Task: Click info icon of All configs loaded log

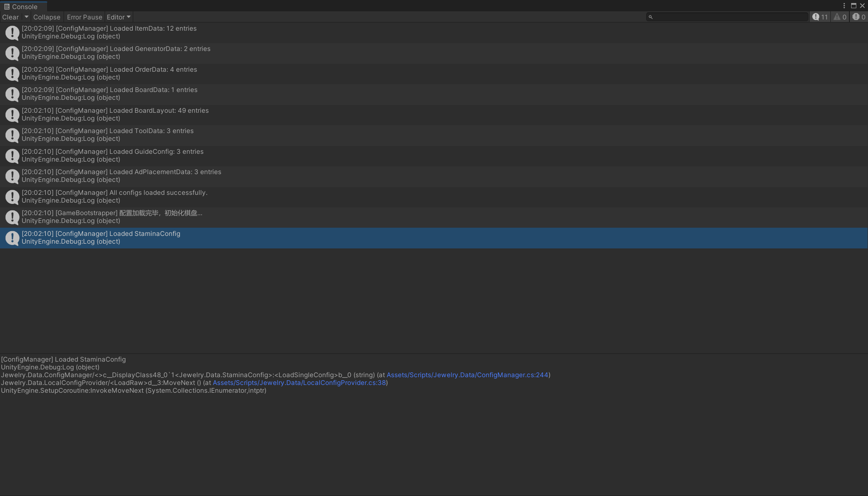Action: (x=12, y=197)
